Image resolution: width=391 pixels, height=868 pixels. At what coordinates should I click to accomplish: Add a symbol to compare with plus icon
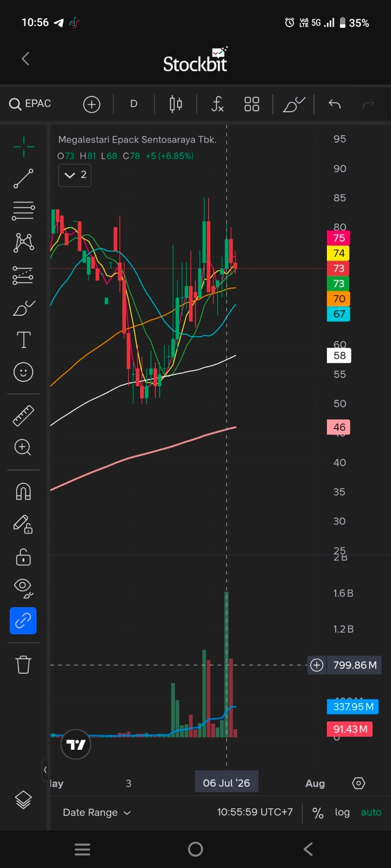tap(92, 104)
